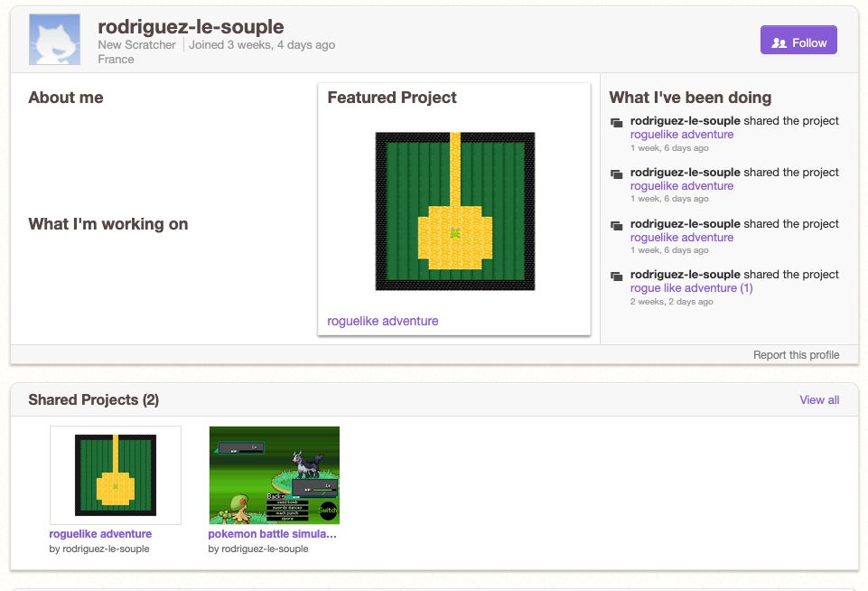Click the New Scratcher status text
This screenshot has height=591, width=868.
coord(136,45)
